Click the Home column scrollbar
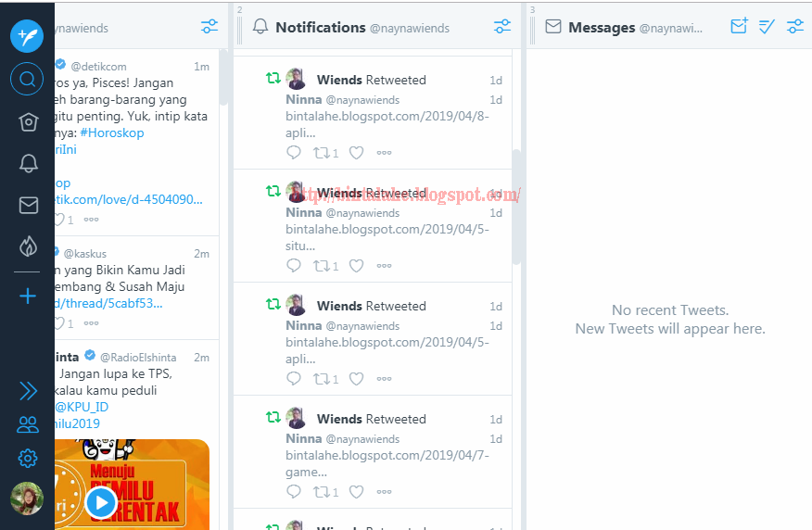812x530 pixels. click(x=223, y=78)
